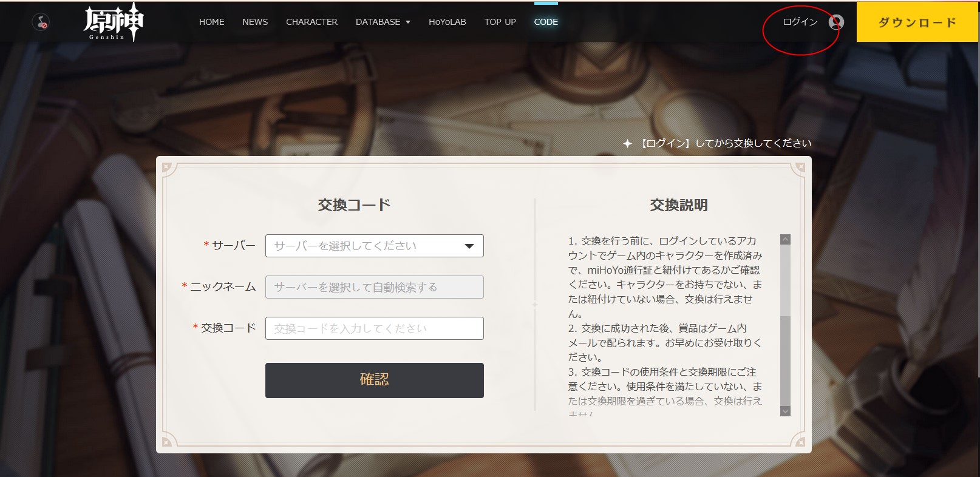Click the scroll up arrow in 交換説明
The height and width of the screenshot is (477, 980).
pyautogui.click(x=785, y=240)
